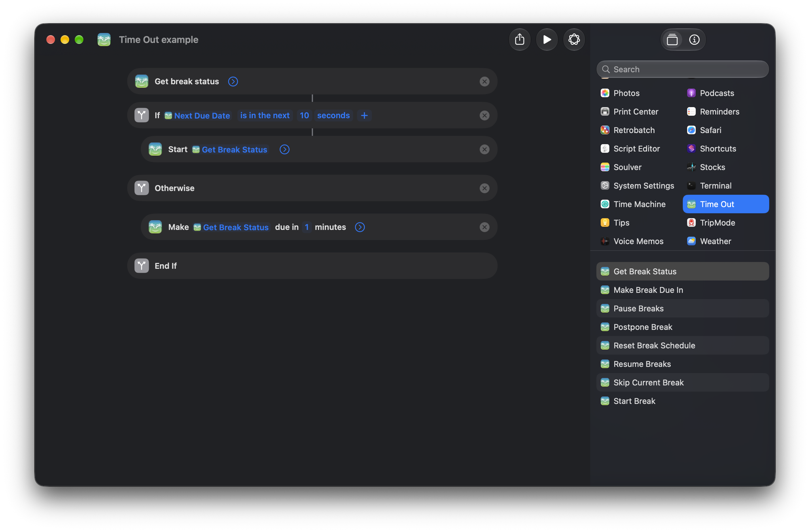Image resolution: width=810 pixels, height=532 pixels.
Task: Focus the action Search field
Action: (x=682, y=69)
